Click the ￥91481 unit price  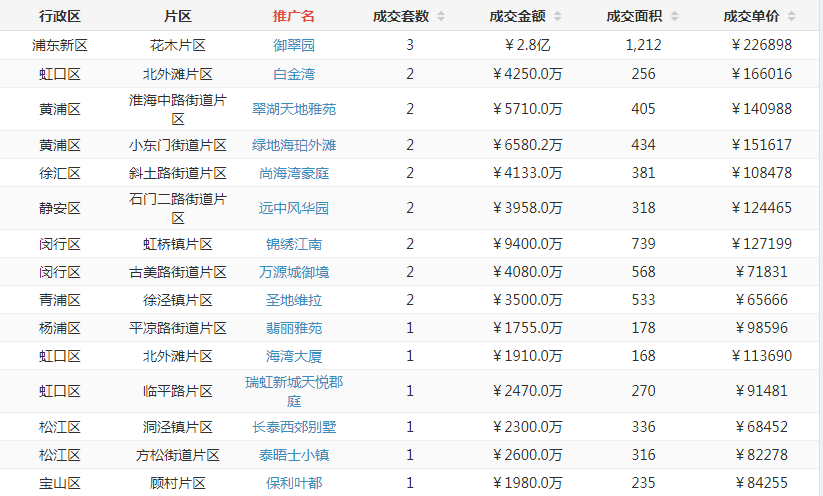click(761, 392)
